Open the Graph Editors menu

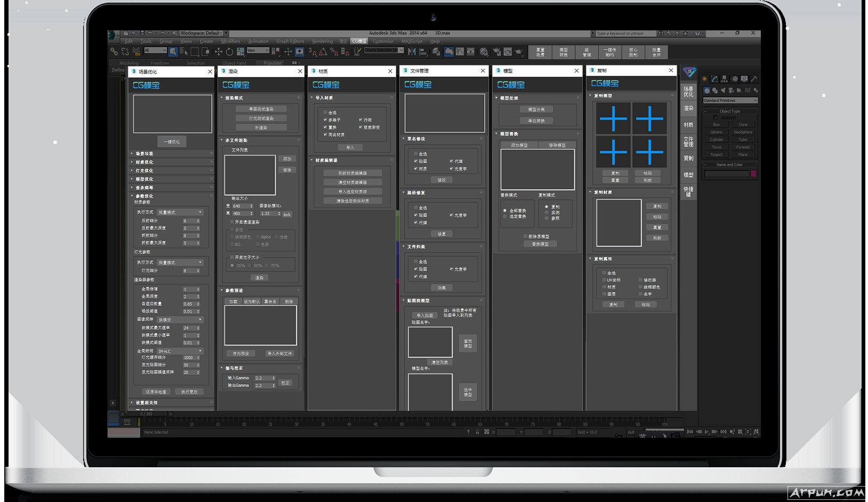coord(290,41)
